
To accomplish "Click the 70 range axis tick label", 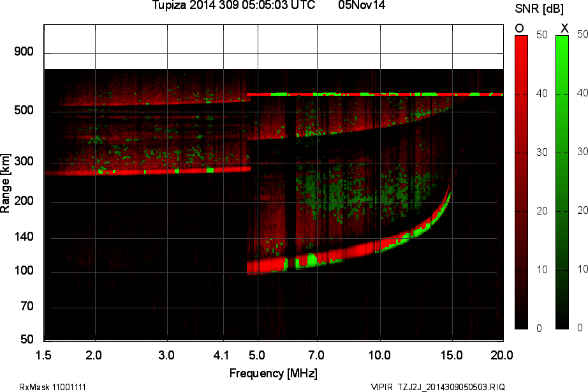I will tap(27, 306).
